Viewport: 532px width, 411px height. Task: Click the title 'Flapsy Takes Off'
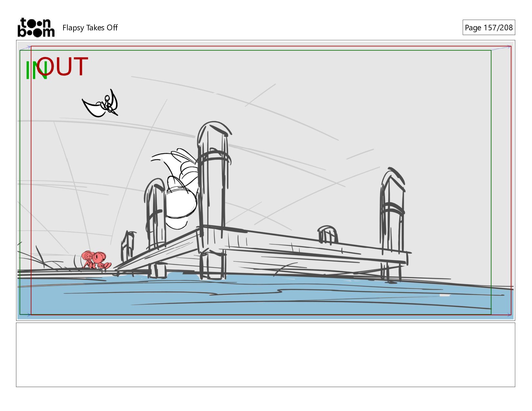90,28
